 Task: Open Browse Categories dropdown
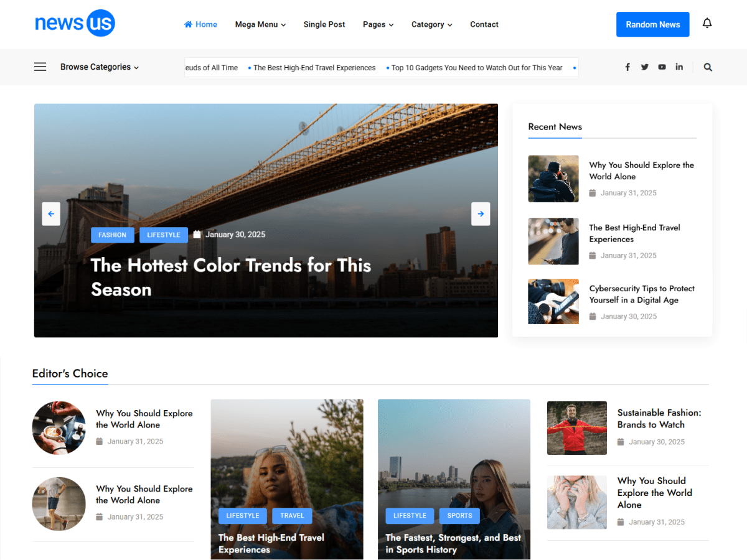tap(100, 67)
